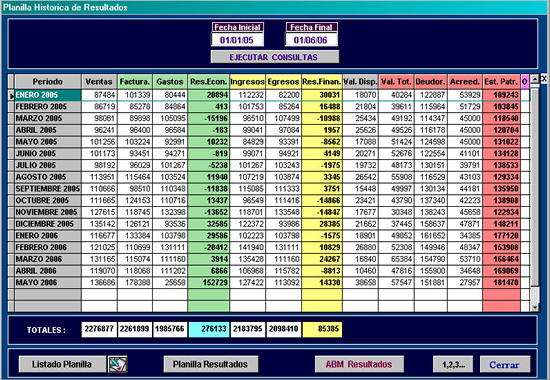Click the vertical scrollbar track of the grid
The image size is (550, 380).
[535, 193]
